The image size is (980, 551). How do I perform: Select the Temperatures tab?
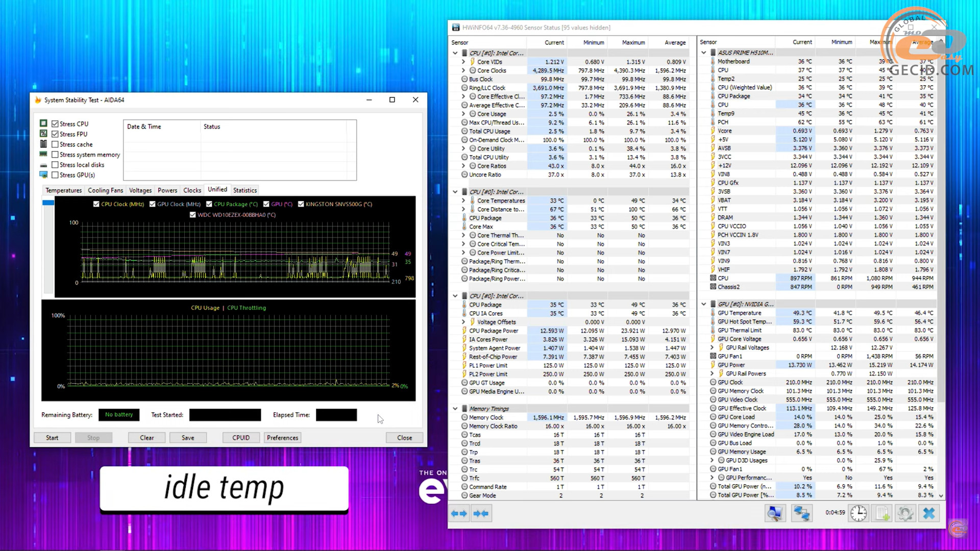(x=63, y=190)
